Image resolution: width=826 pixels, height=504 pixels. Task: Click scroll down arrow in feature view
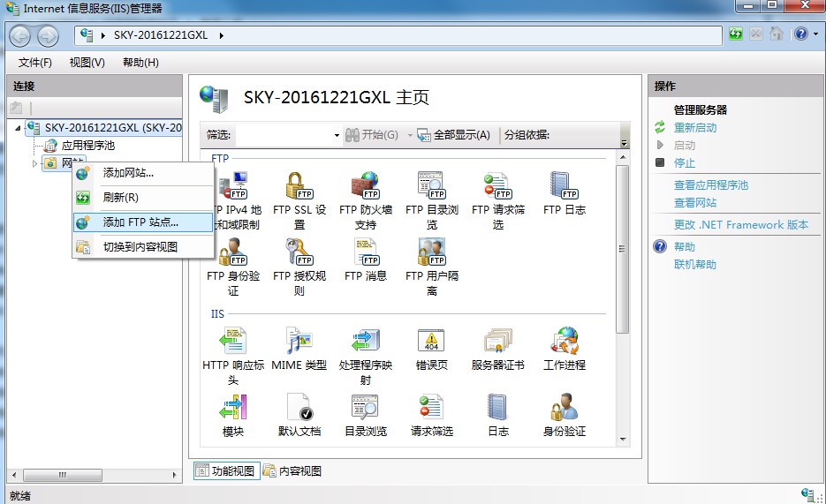point(623,440)
